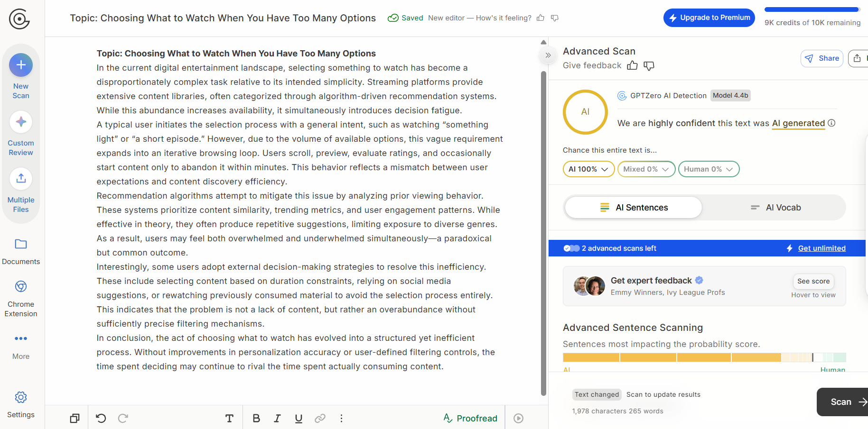This screenshot has height=429, width=868.
Task: Switch to the AI Vocab tab
Action: pos(775,208)
